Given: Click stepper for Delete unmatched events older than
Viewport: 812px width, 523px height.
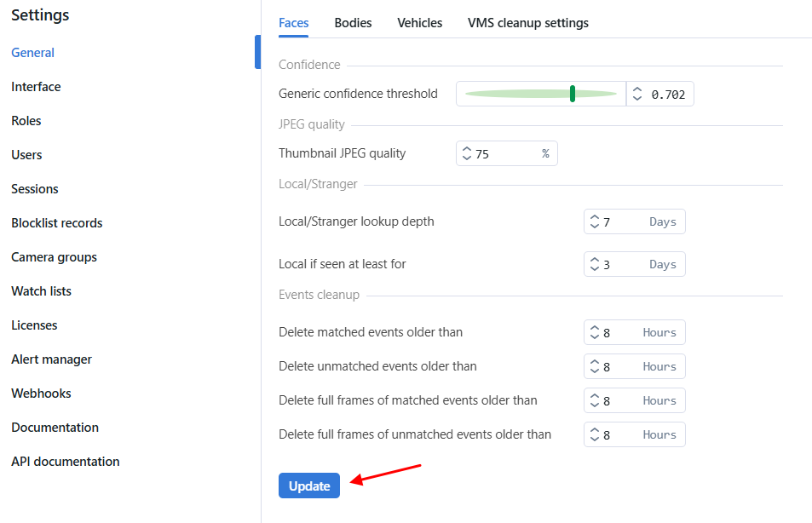Looking at the screenshot, I should tap(594, 366).
